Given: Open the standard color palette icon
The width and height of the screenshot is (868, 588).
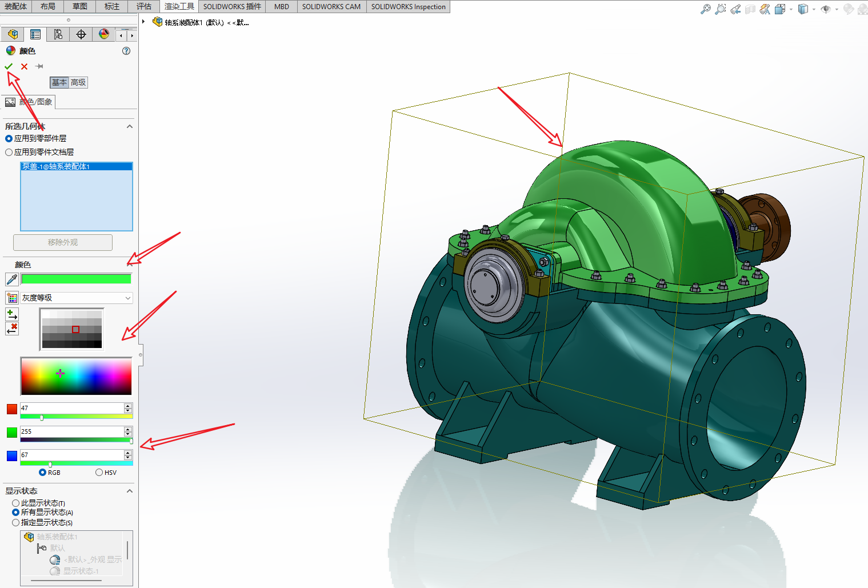Looking at the screenshot, I should [12, 297].
